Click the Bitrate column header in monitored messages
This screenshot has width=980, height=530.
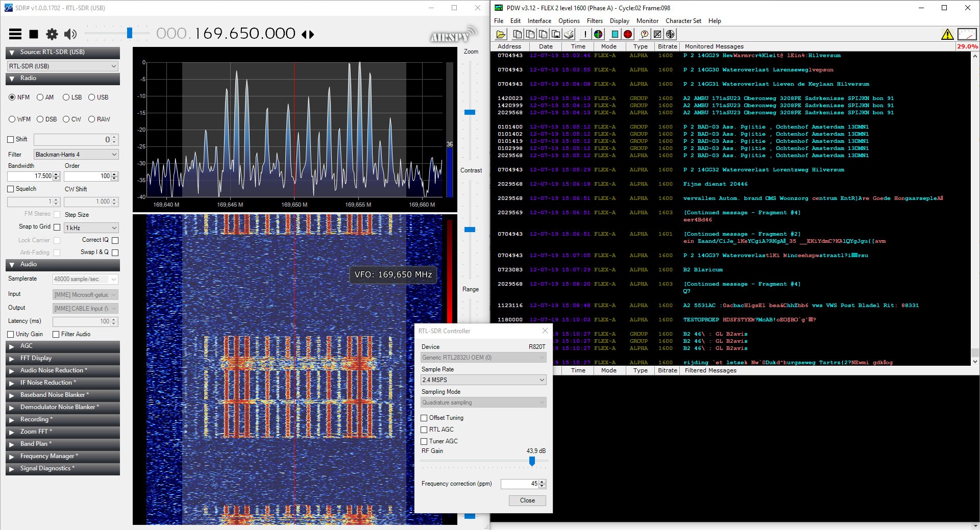point(667,46)
